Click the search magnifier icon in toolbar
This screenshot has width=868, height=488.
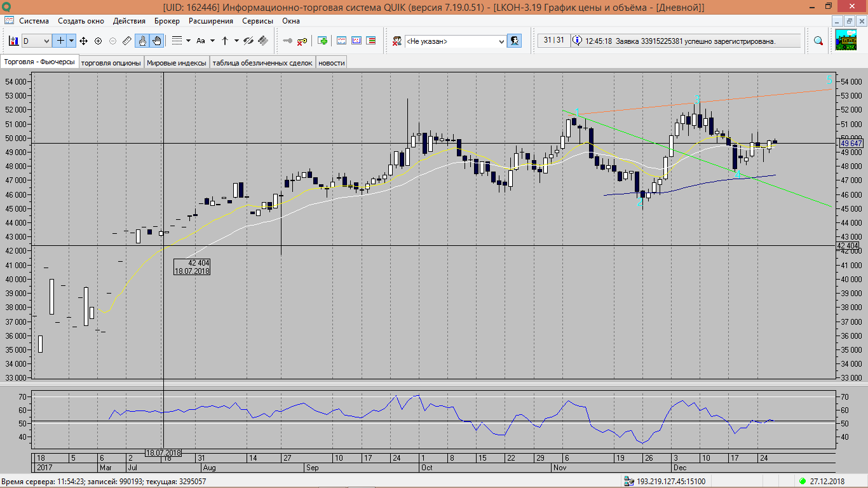[x=818, y=41]
